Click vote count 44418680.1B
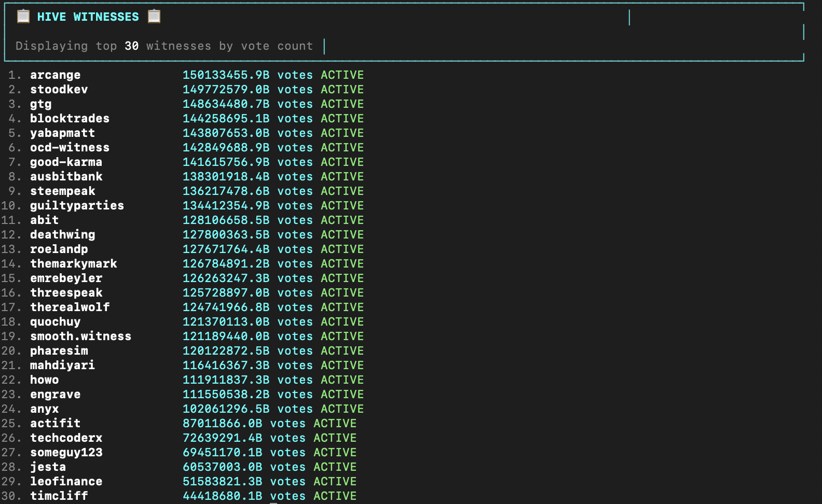 coord(223,496)
